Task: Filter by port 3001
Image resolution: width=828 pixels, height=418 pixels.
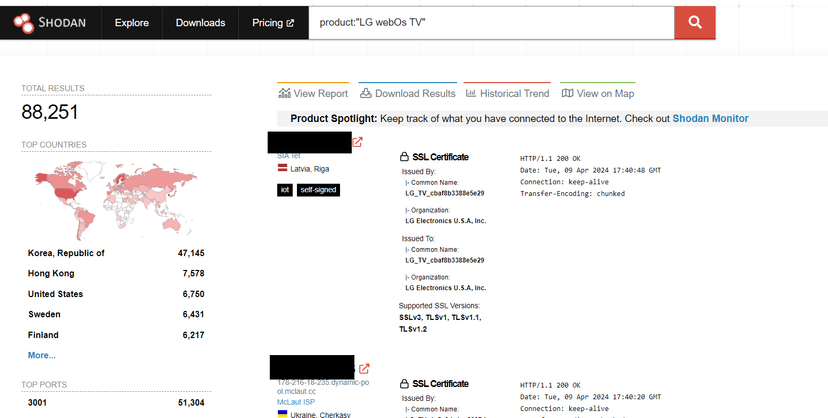Action: [37, 403]
